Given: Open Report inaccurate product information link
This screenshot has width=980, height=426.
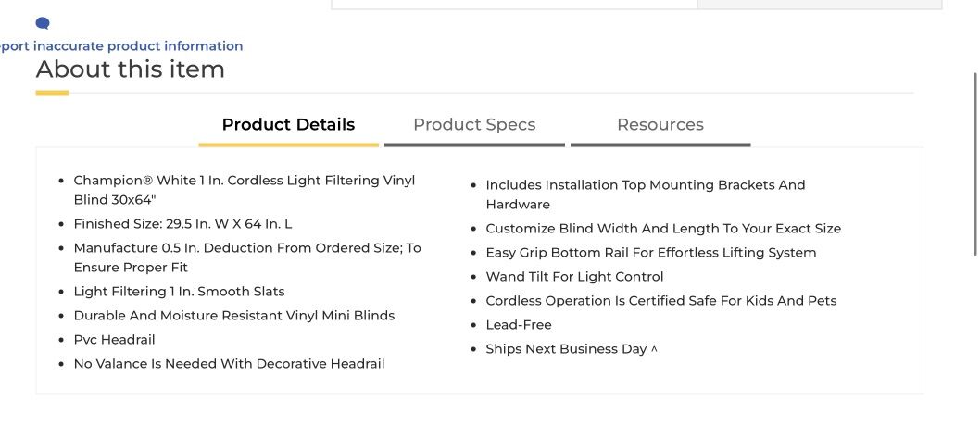Looking at the screenshot, I should [x=121, y=46].
